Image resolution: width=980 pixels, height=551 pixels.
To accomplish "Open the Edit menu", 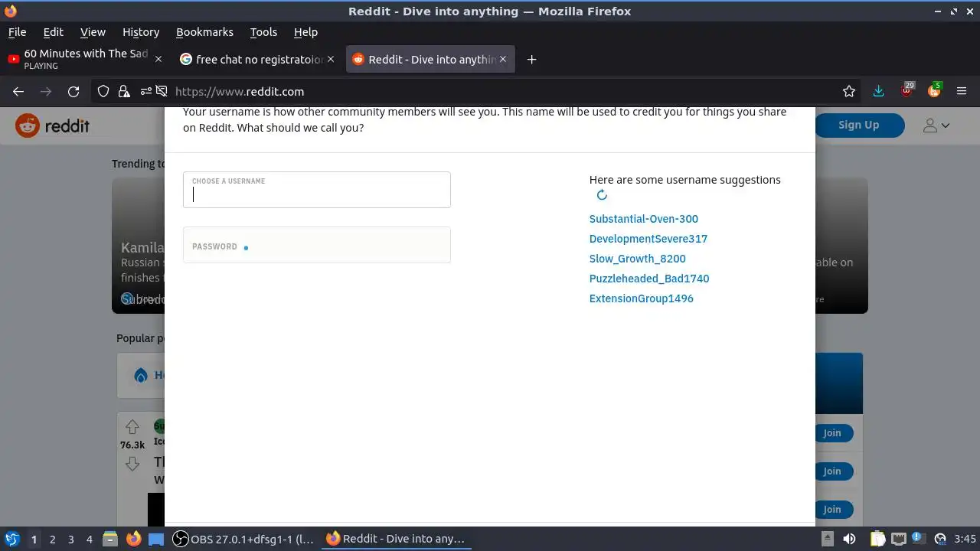I will [x=53, y=32].
